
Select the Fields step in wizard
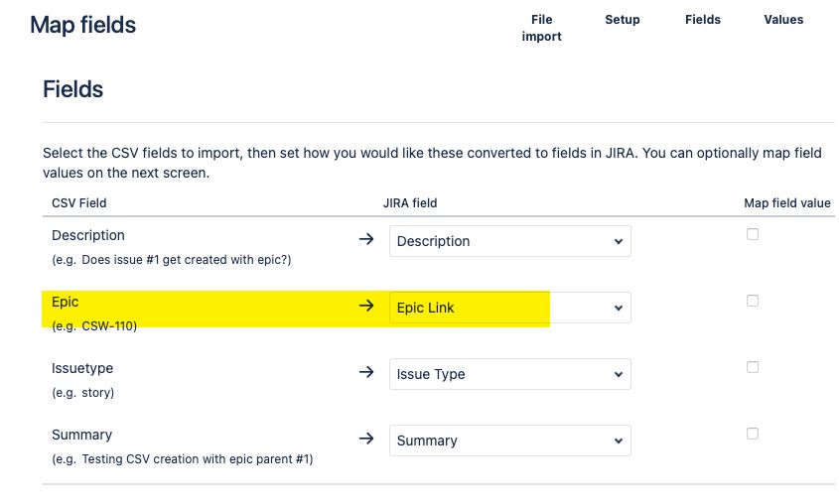(703, 20)
